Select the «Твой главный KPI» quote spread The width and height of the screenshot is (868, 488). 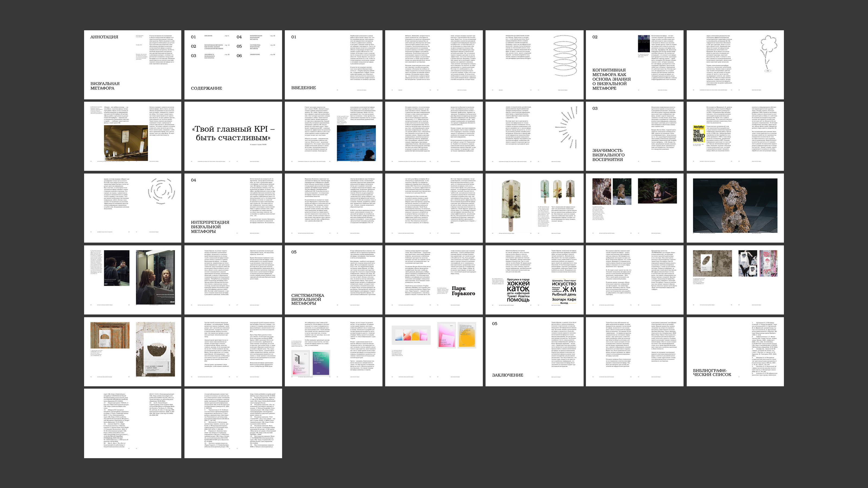point(233,136)
